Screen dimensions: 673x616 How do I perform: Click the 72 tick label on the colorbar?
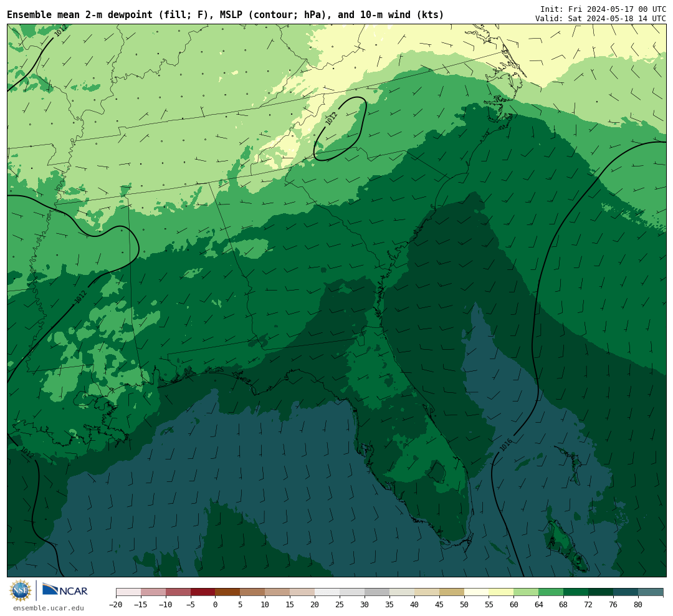pos(589,604)
